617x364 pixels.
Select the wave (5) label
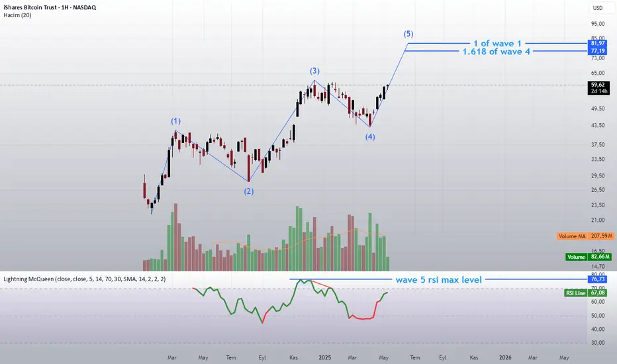(x=408, y=34)
